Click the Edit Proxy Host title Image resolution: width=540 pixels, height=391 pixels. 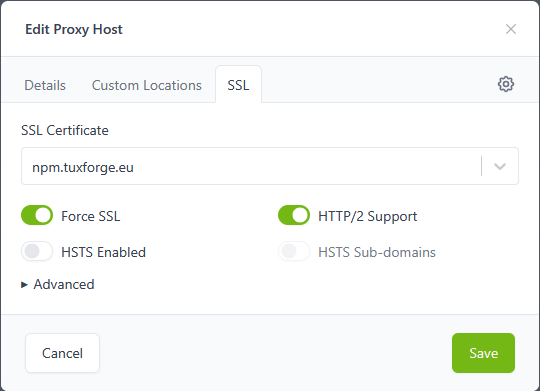click(x=74, y=29)
